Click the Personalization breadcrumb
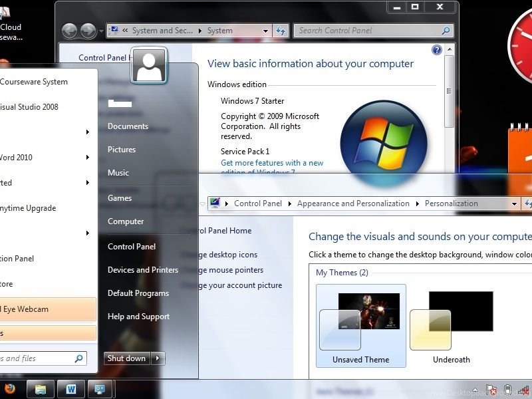This screenshot has width=532, height=399. 452,203
